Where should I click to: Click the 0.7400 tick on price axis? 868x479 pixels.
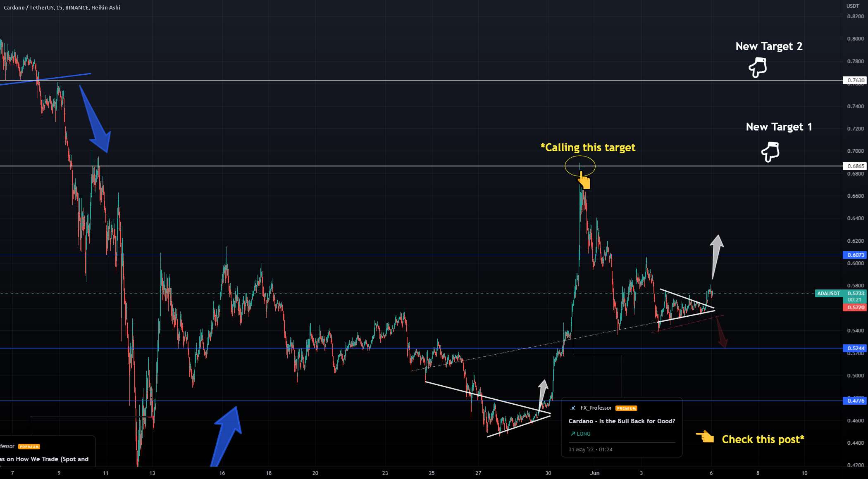tap(855, 107)
